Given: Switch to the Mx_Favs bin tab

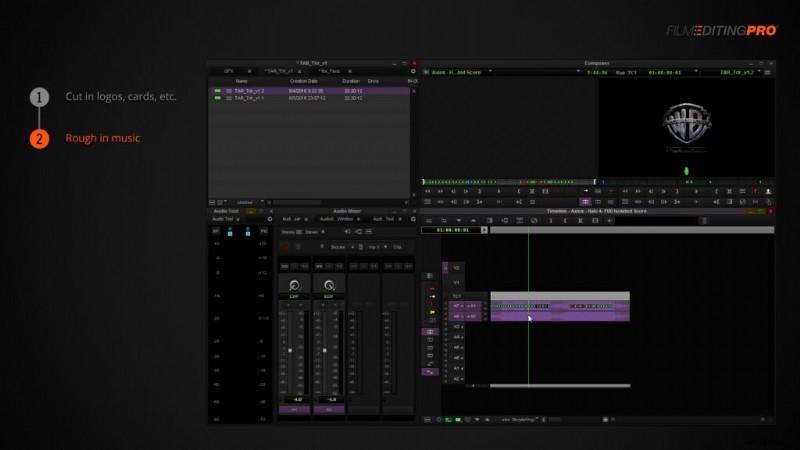Looking at the screenshot, I should (x=330, y=71).
